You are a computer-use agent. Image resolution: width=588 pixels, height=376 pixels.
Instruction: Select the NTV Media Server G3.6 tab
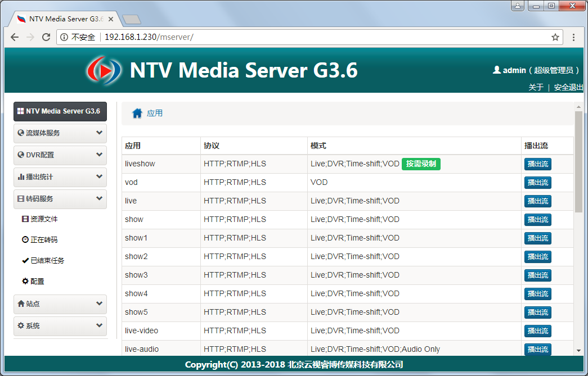point(65,19)
